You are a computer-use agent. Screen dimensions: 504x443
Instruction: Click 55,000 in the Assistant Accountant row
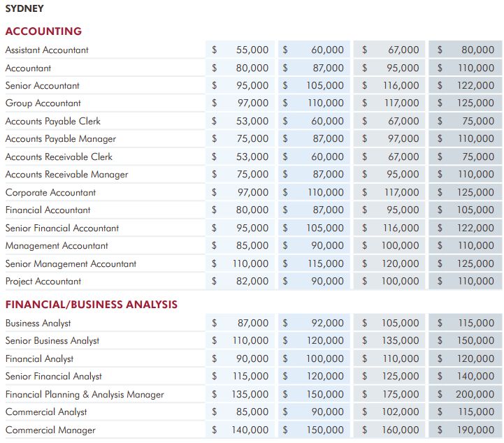(x=252, y=50)
